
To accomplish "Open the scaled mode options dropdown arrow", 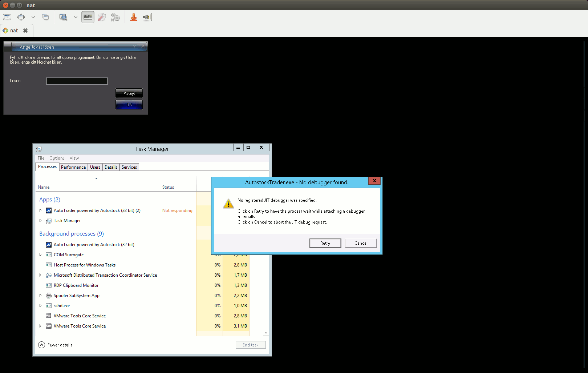I will click(76, 17).
